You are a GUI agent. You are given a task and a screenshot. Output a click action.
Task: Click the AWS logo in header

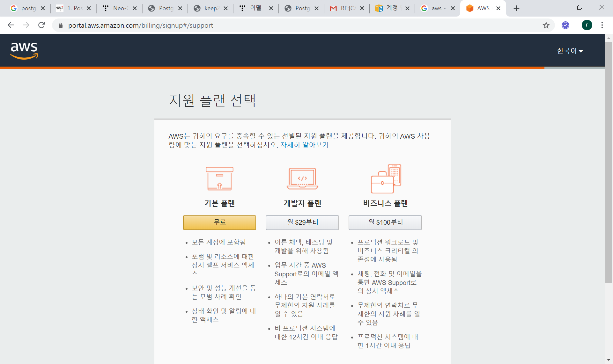click(24, 51)
